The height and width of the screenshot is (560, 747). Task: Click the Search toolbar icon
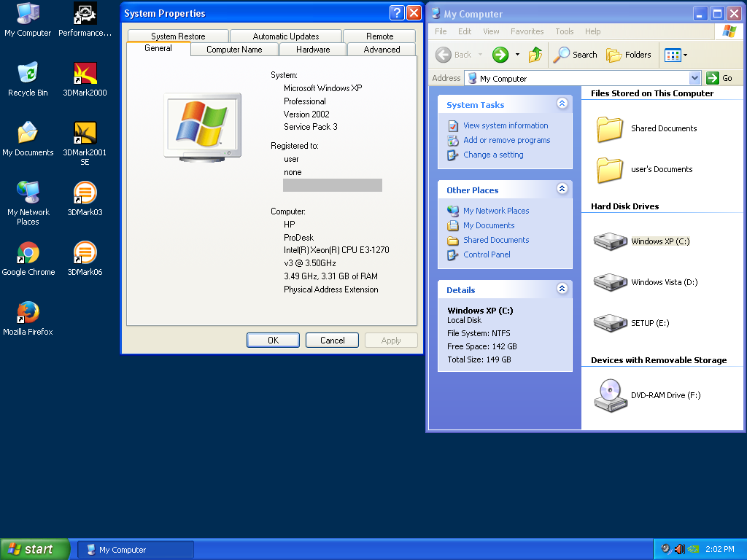click(576, 55)
